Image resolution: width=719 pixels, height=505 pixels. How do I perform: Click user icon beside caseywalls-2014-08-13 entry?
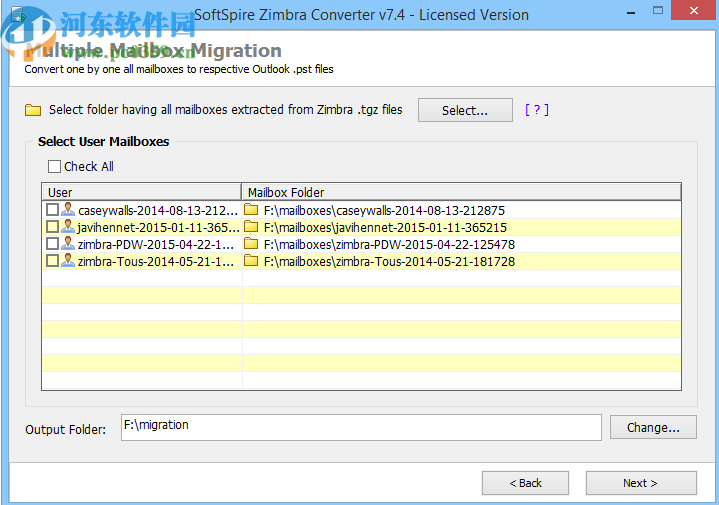coord(68,210)
